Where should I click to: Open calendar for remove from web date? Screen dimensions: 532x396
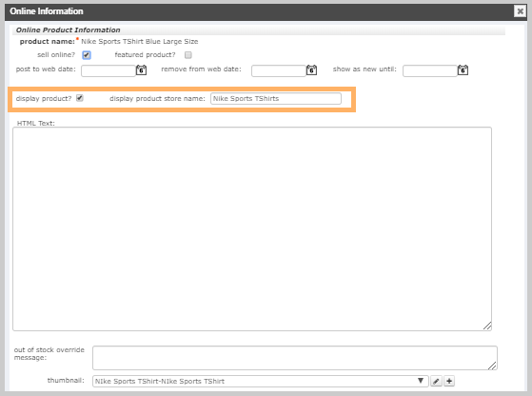(311, 70)
